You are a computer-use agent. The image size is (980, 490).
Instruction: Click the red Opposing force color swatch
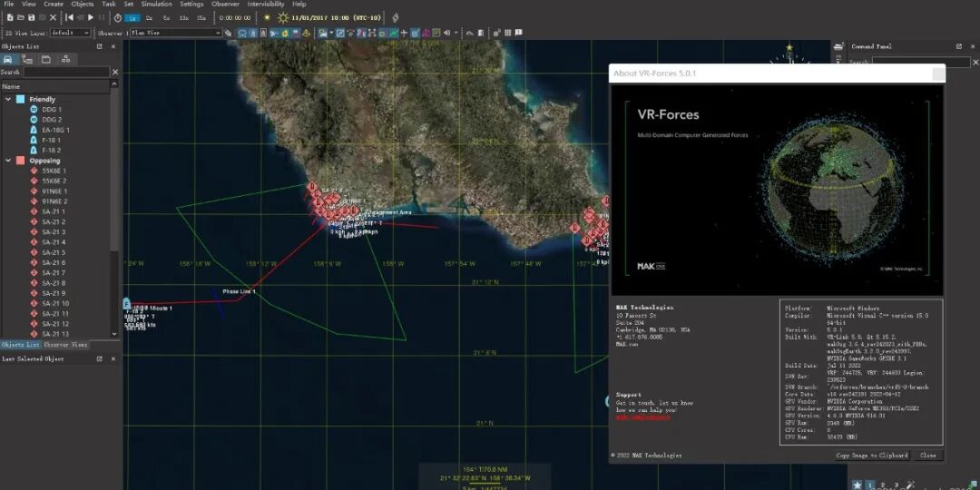click(21, 161)
